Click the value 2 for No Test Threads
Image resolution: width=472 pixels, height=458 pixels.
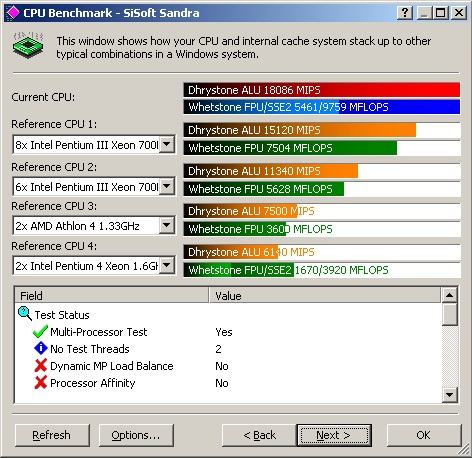[x=218, y=349]
